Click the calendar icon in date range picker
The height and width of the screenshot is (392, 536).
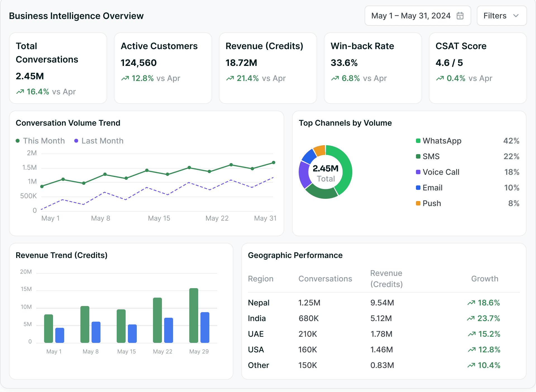click(x=460, y=16)
